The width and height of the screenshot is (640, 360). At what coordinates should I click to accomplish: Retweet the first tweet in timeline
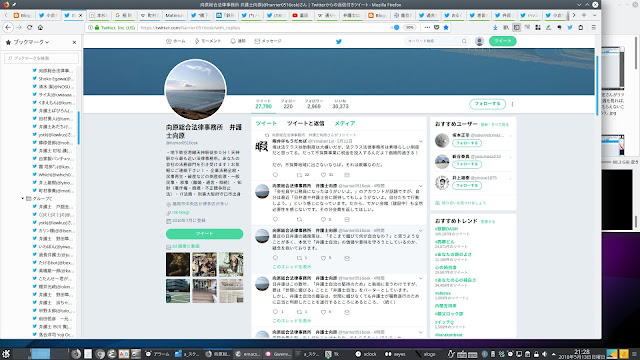coord(299,175)
